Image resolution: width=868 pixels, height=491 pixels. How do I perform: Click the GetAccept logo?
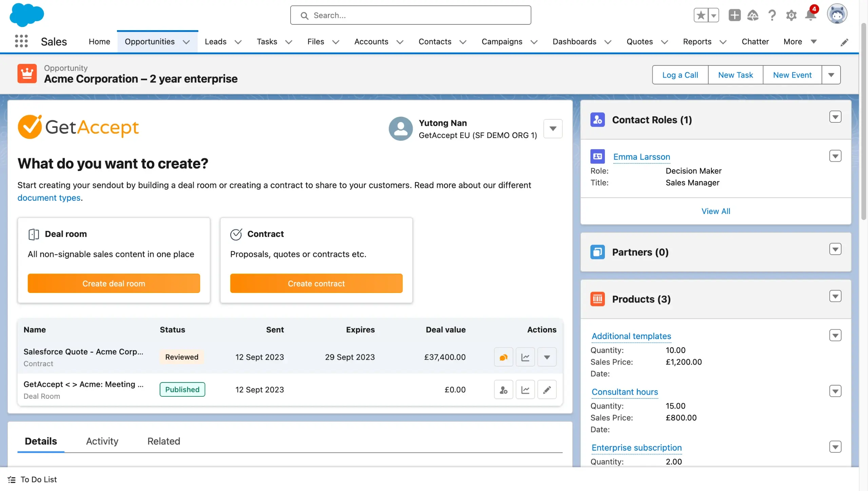coord(78,127)
